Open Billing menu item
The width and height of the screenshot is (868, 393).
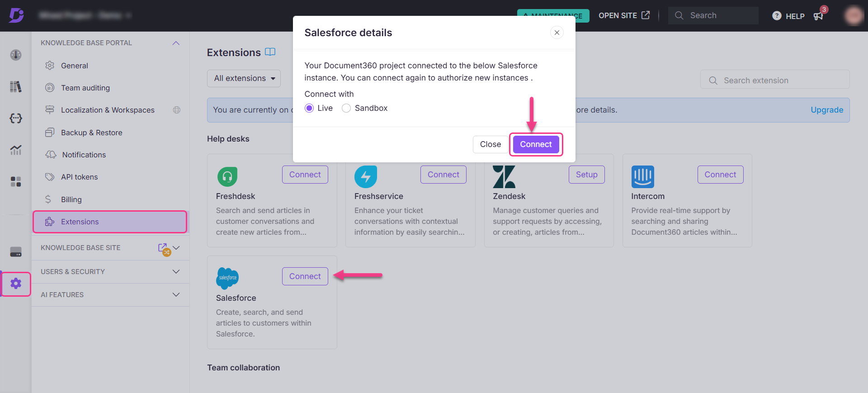click(x=110, y=199)
